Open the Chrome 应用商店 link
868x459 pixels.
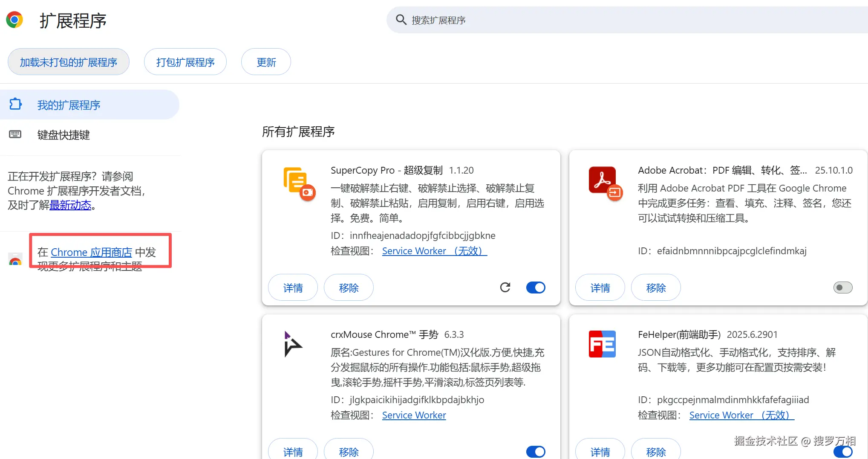pyautogui.click(x=91, y=252)
